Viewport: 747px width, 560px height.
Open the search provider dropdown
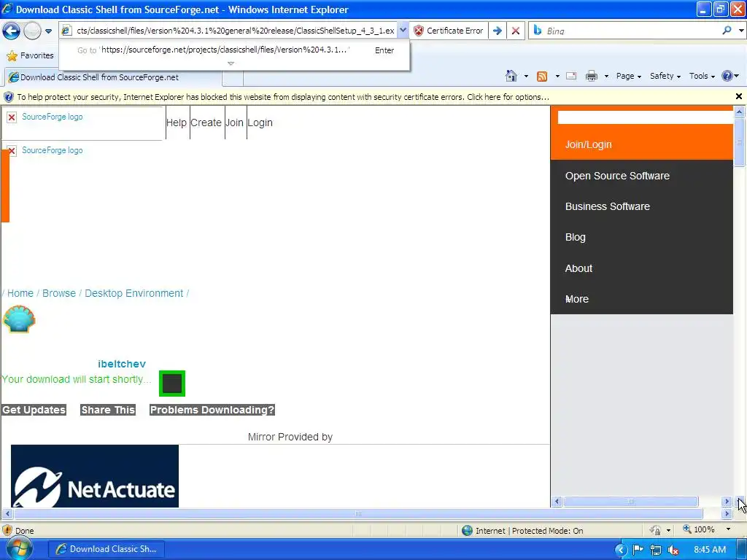[741, 31]
